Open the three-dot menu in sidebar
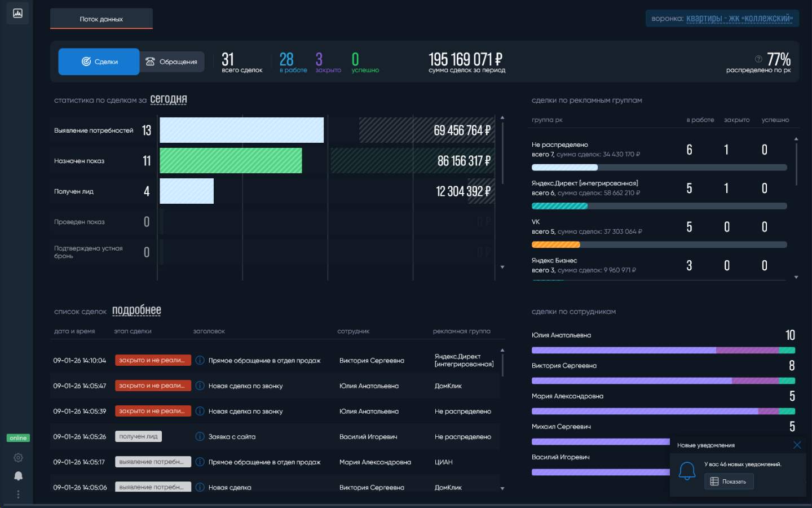 click(x=18, y=494)
